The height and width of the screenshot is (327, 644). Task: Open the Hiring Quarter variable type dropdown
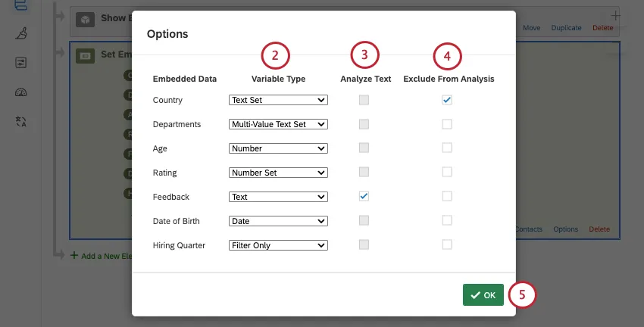point(278,245)
